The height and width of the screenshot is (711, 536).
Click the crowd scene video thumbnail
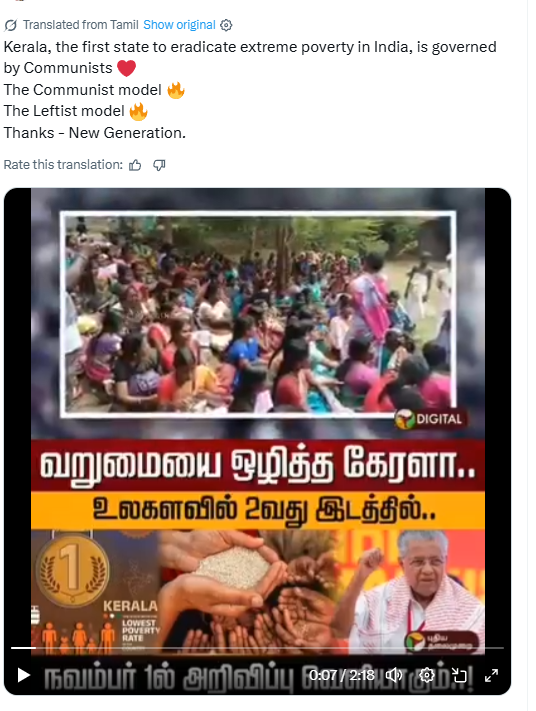point(258,314)
